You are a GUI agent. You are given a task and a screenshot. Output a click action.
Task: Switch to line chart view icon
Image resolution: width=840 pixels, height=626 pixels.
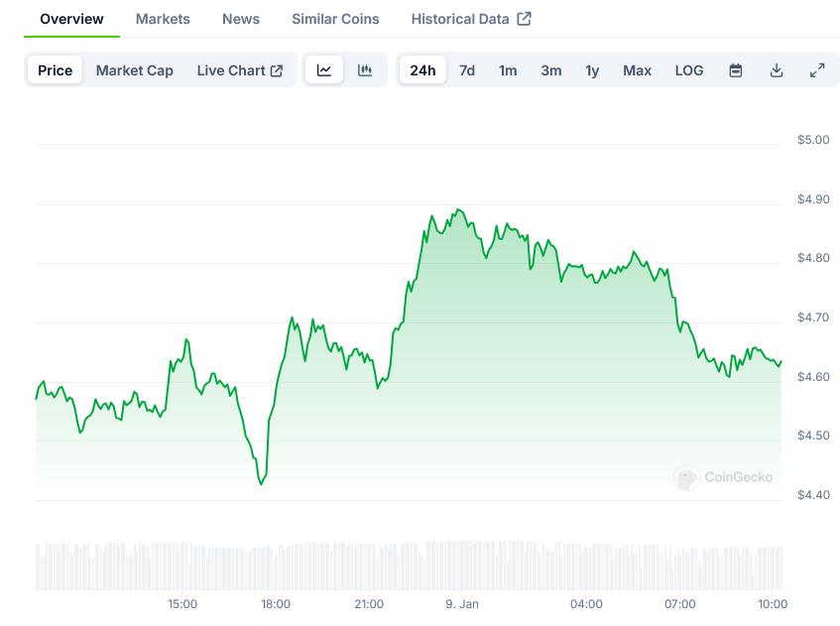pos(324,70)
